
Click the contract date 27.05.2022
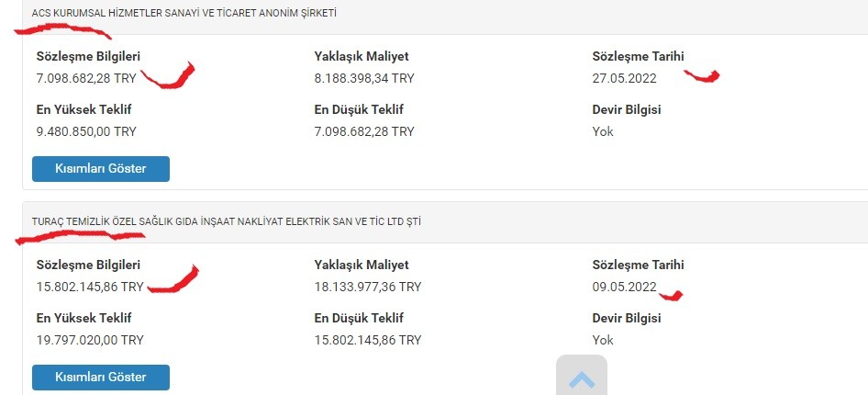click(625, 79)
